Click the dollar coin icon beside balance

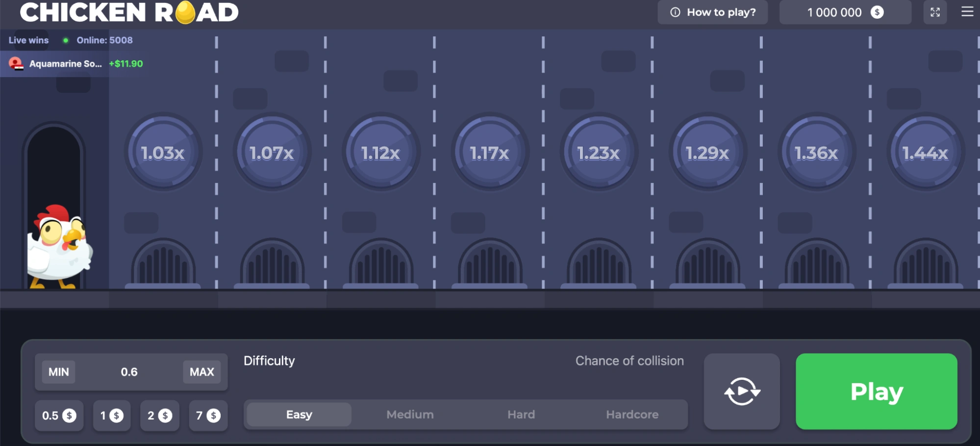877,12
